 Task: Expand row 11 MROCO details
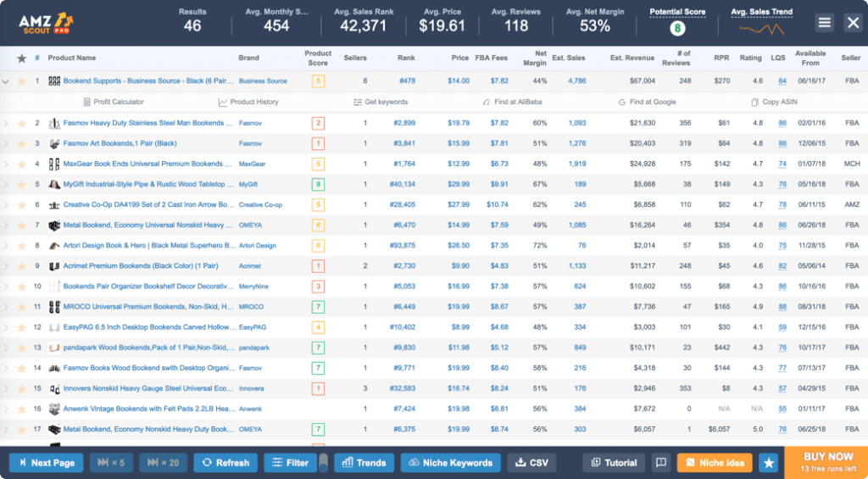click(6, 307)
